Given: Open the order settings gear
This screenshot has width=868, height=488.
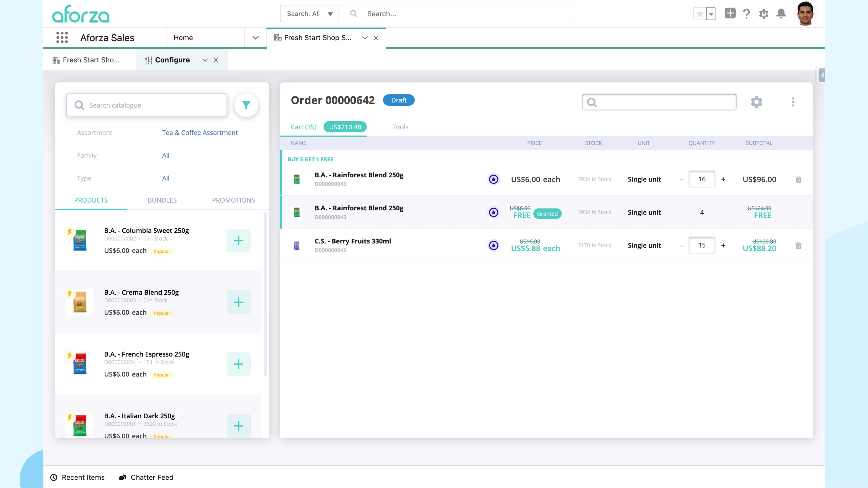Looking at the screenshot, I should (756, 102).
